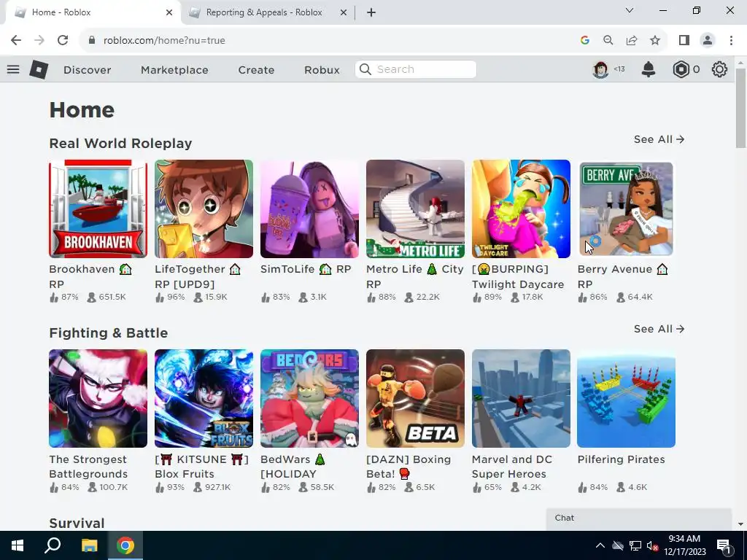Viewport: 747px width, 560px height.
Task: Open File Explorer from taskbar
Action: coord(89,545)
